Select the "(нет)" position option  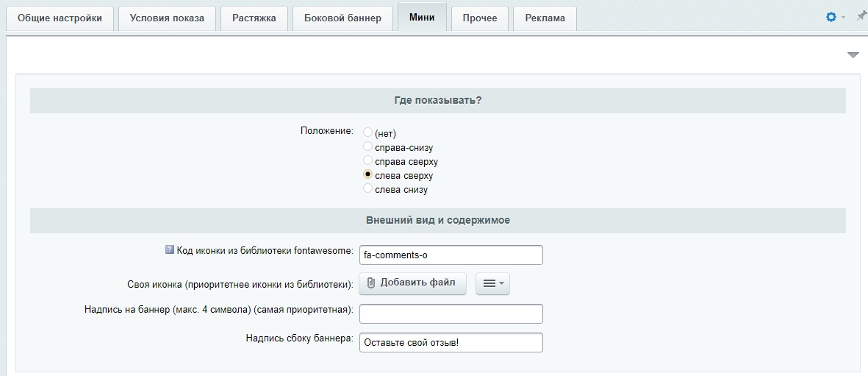368,132
